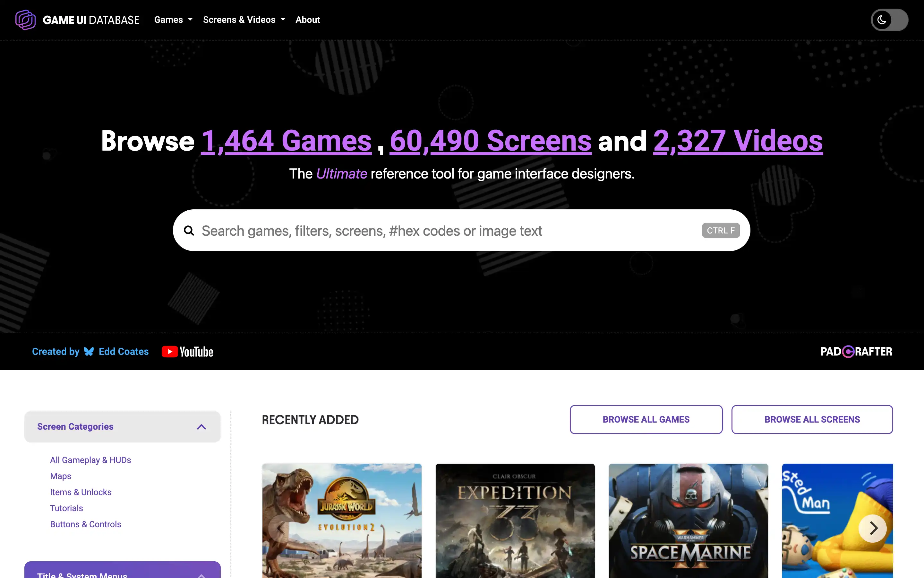
Task: Click the GAME UI DATABASE site title
Action: [91, 20]
